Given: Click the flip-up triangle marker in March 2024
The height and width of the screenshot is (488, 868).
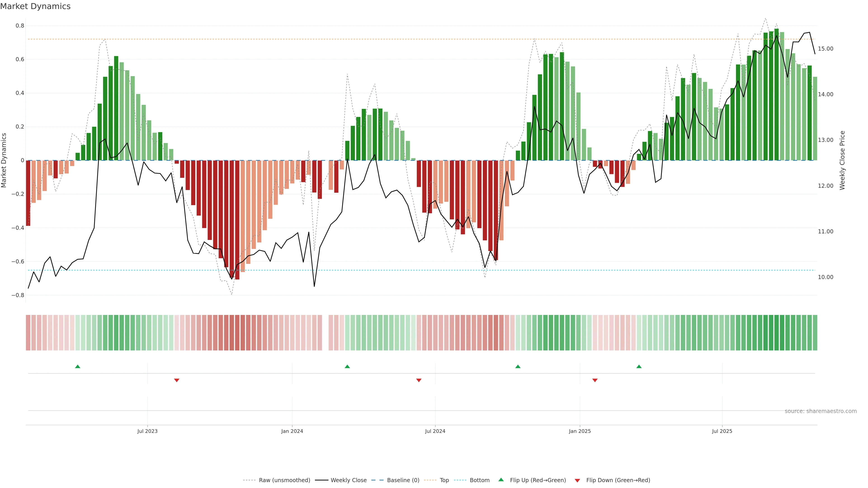Looking at the screenshot, I should tap(347, 366).
